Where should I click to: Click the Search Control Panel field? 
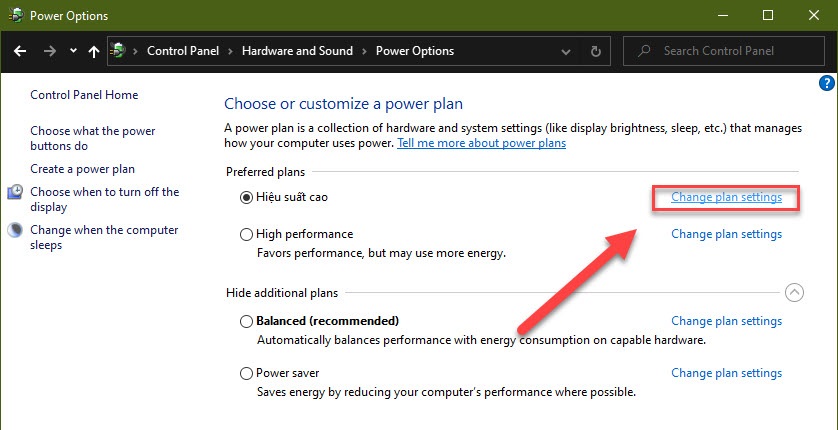(724, 51)
